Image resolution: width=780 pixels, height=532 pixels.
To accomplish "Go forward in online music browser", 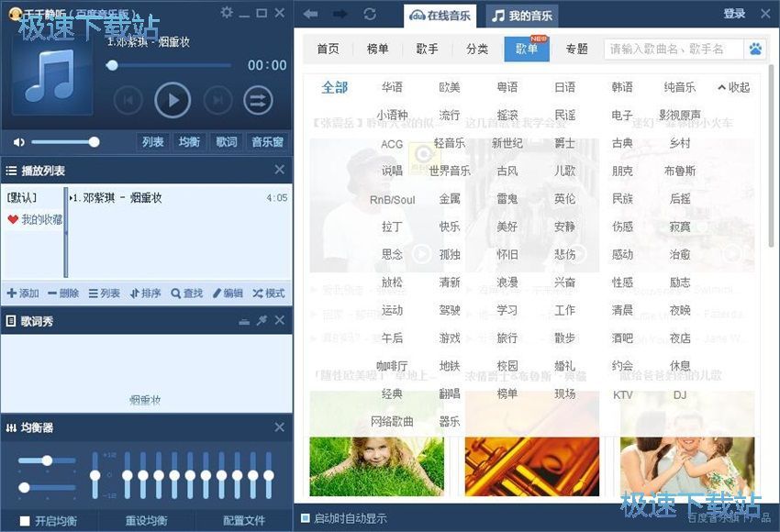I will [340, 14].
